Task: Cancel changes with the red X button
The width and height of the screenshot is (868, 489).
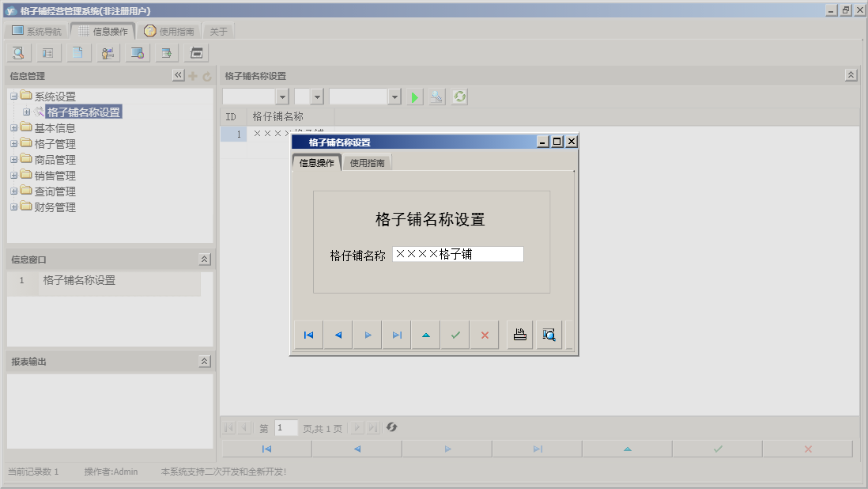Action: (485, 334)
